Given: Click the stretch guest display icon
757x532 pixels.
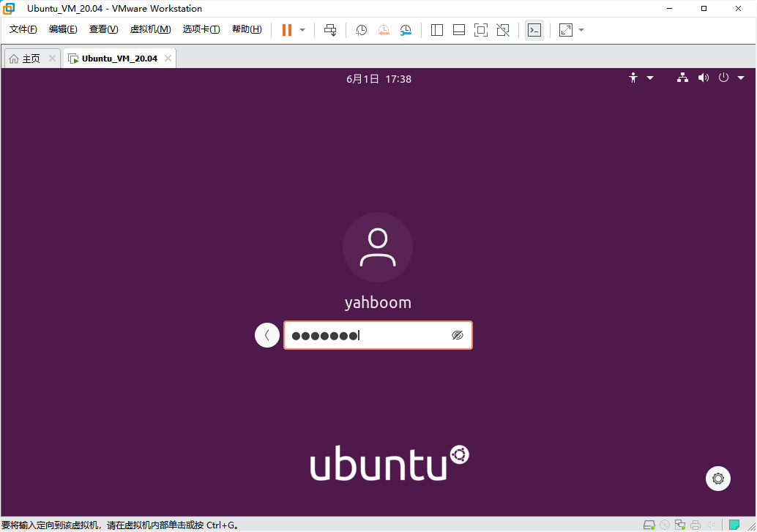Looking at the screenshot, I should 566,30.
